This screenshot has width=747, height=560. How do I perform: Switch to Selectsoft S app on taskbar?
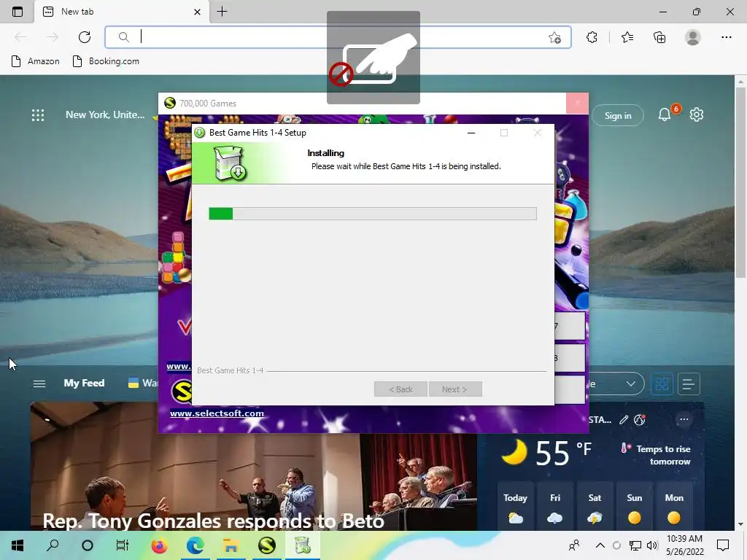[x=267, y=545]
